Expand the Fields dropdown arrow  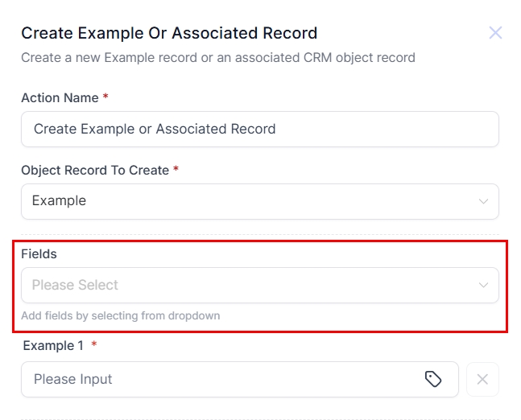point(483,285)
